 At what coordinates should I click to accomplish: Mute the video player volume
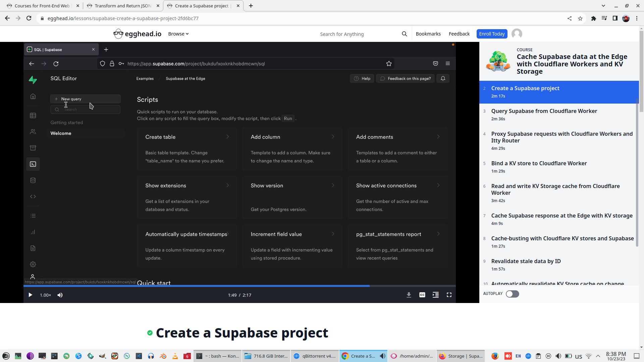point(60,295)
